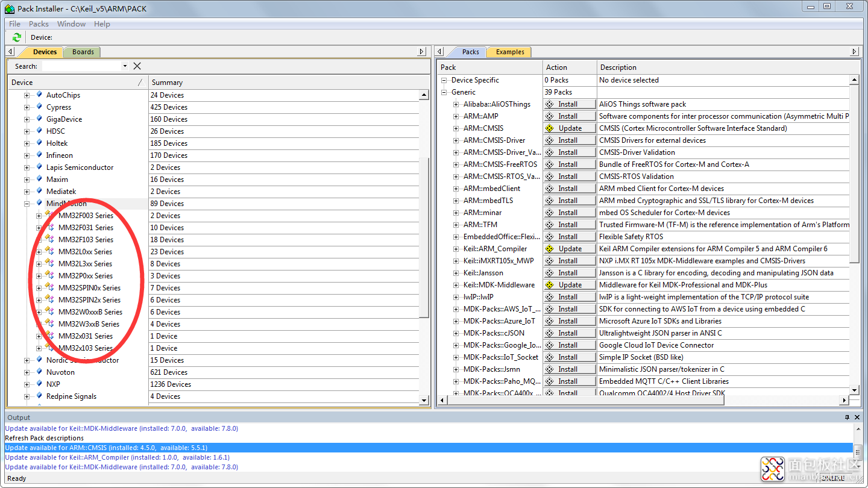Expand the MM32F103 Series node

point(39,240)
